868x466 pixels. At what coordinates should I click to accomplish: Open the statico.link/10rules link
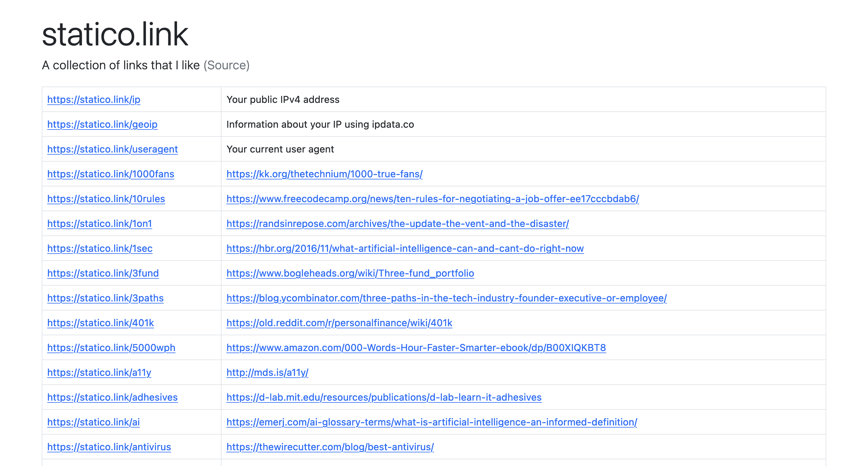(106, 199)
